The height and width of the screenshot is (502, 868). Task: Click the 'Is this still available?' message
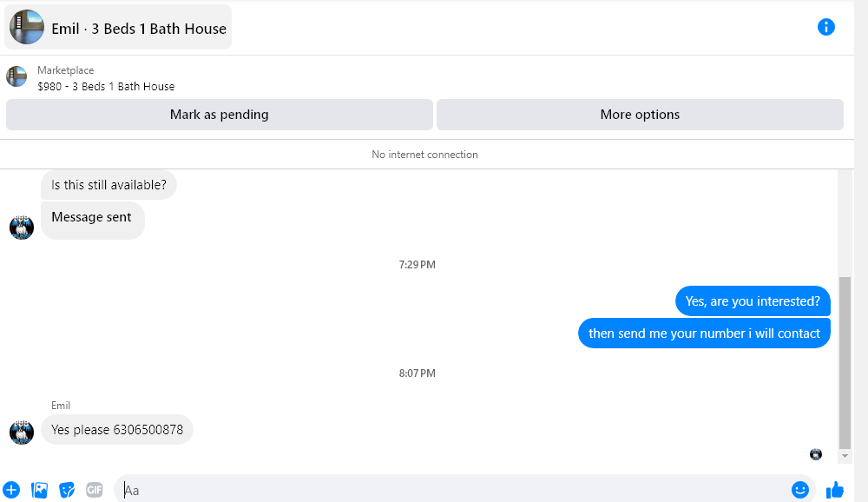coord(108,185)
